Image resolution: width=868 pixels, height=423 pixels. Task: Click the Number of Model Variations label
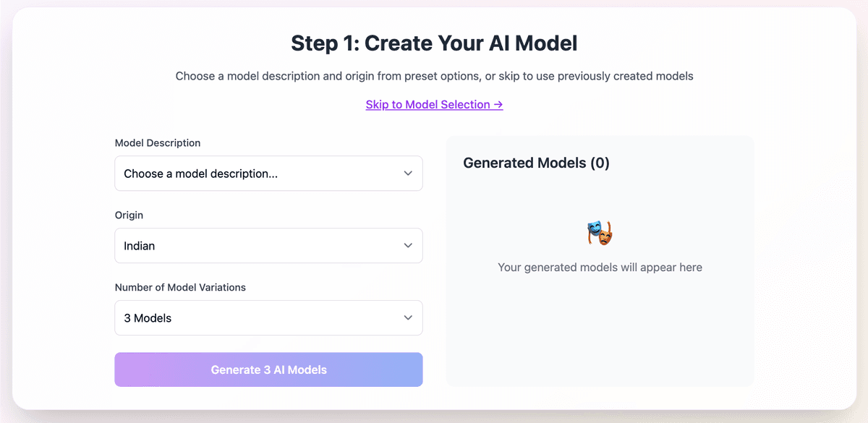coord(180,287)
